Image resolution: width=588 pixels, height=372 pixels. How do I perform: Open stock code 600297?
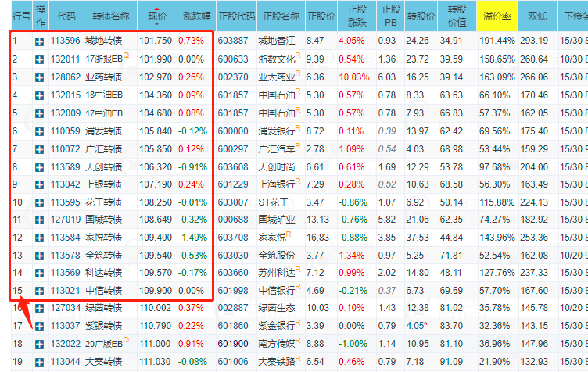pos(233,149)
